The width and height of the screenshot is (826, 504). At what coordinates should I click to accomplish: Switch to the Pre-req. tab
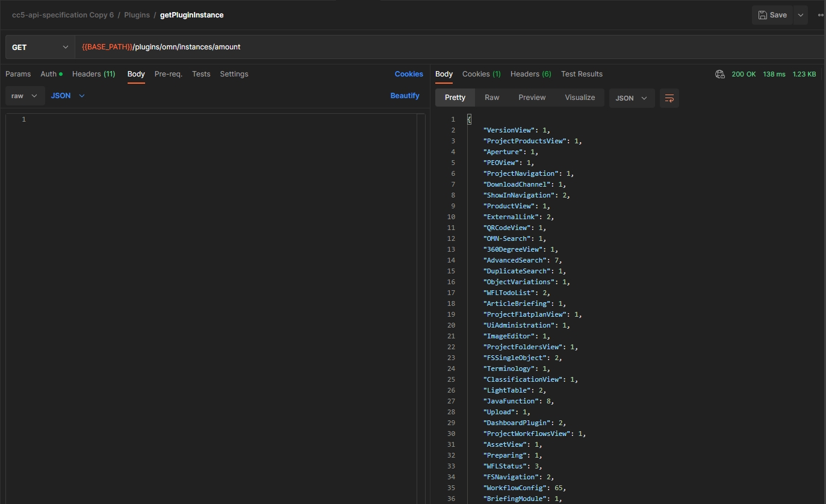(168, 74)
